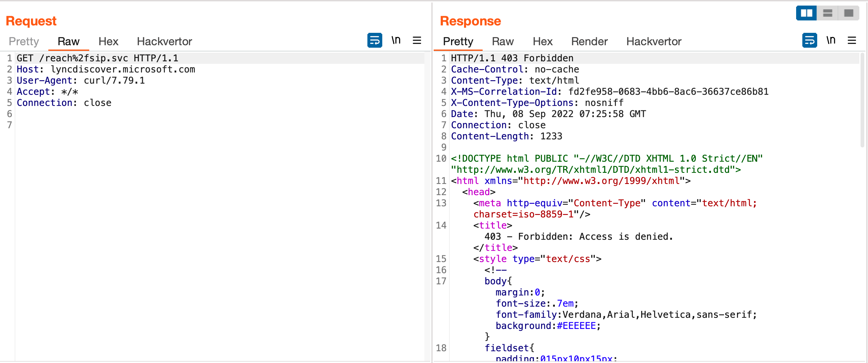Open the Response Hex tab
Screen dimensions: 868x363
[542, 42]
